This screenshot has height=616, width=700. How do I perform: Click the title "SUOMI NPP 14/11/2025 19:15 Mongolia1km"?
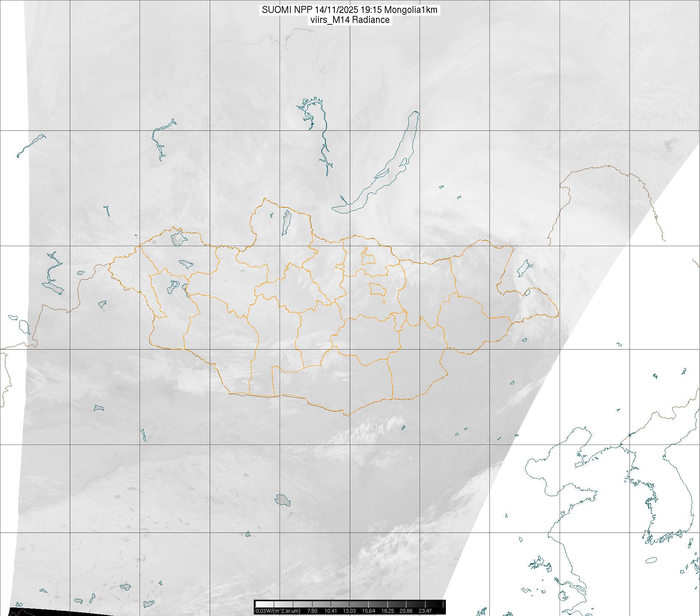350,10
